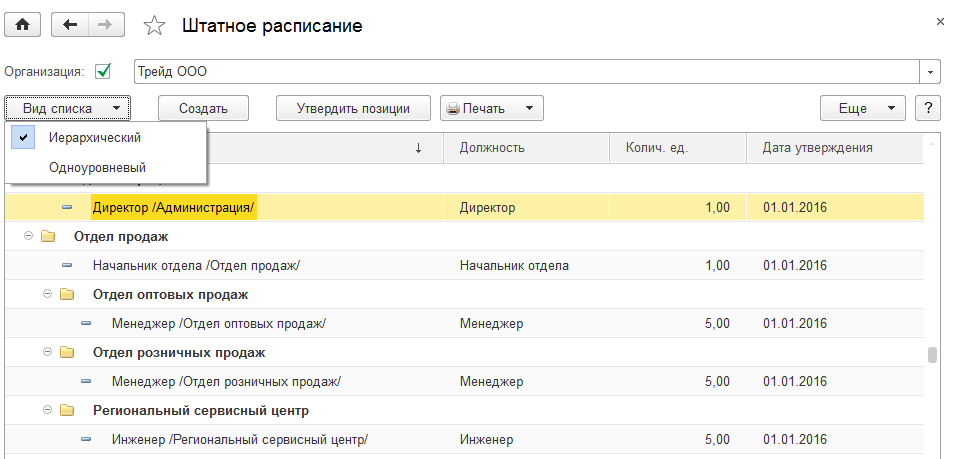This screenshot has width=953, height=459.
Task: Go forward with the right arrow
Action: tap(106, 25)
